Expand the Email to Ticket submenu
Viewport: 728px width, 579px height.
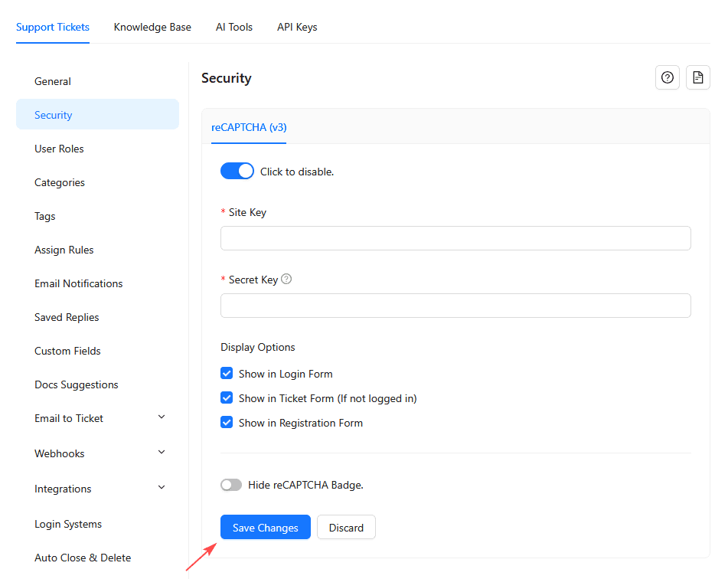click(x=162, y=417)
